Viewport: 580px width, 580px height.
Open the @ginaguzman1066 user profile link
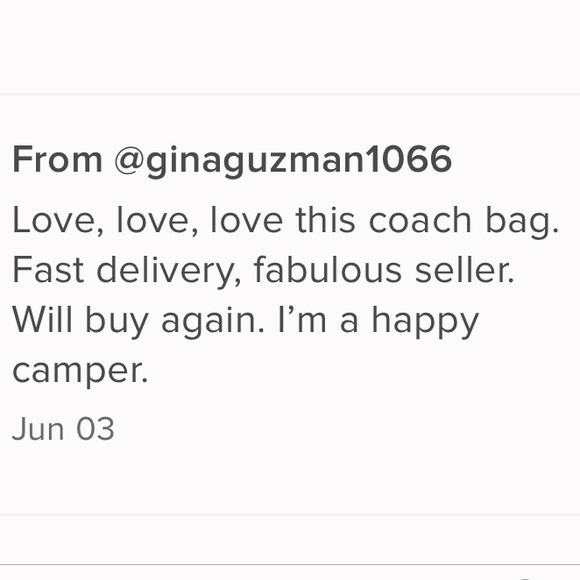283,161
